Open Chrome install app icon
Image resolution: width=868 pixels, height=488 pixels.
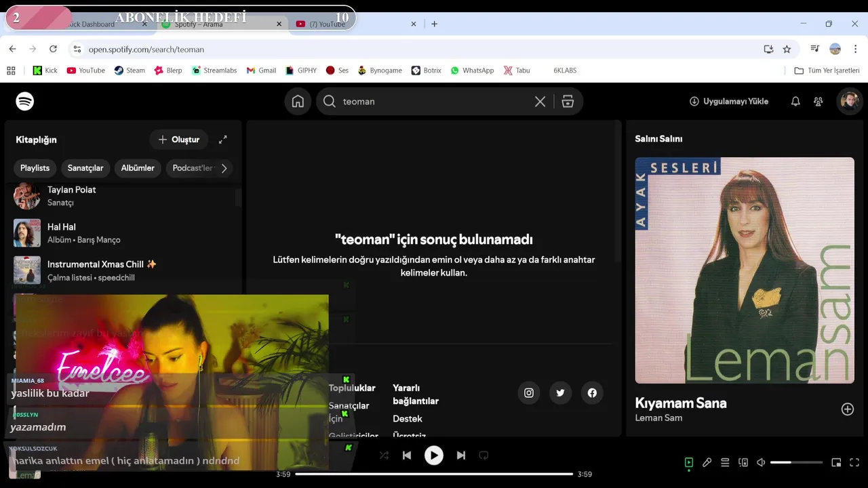tap(768, 49)
